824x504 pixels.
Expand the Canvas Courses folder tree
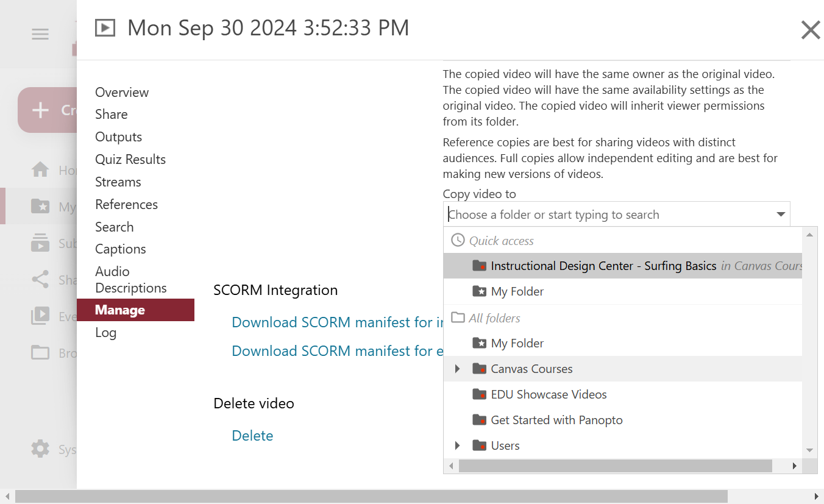click(x=458, y=369)
